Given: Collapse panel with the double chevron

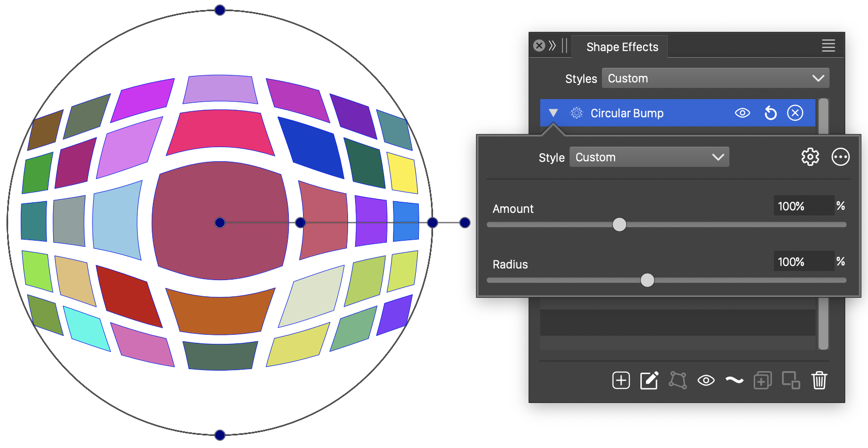Looking at the screenshot, I should 552,46.
